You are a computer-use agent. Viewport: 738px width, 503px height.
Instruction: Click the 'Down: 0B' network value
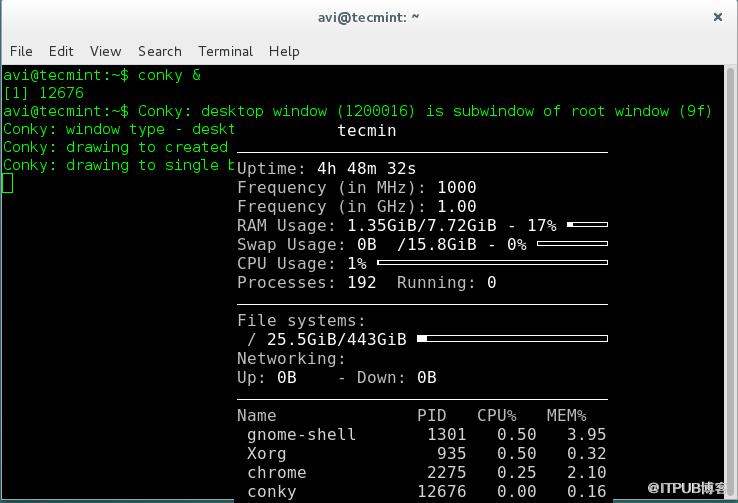396,377
